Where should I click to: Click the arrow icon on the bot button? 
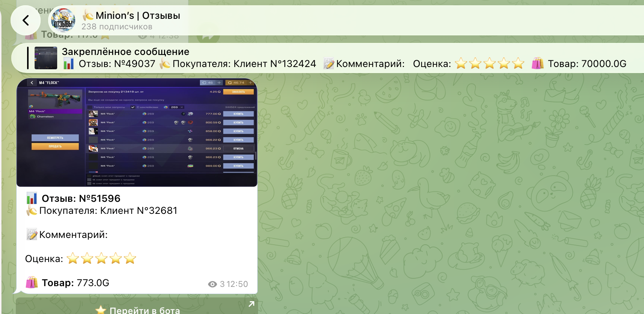(x=252, y=304)
